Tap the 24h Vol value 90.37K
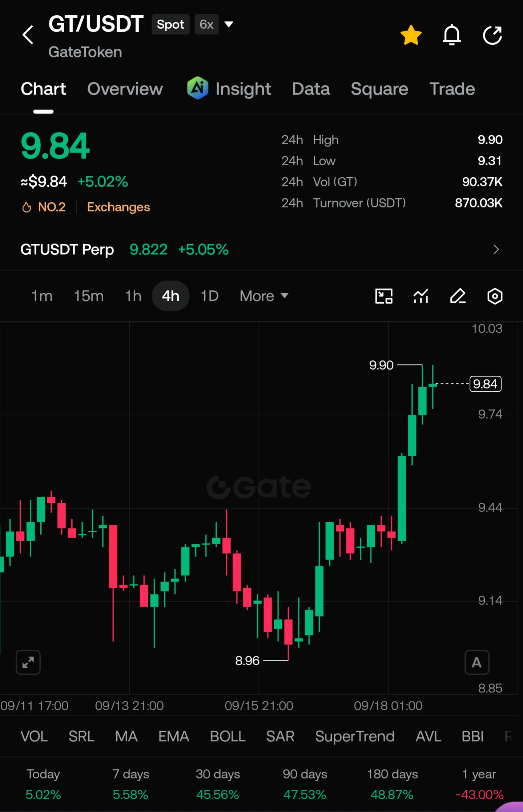523x812 pixels. tap(482, 182)
